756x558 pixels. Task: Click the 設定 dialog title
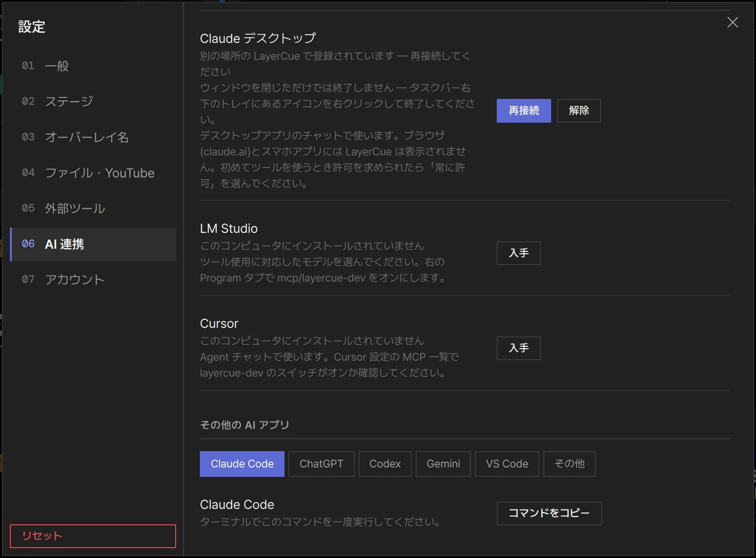pyautogui.click(x=32, y=27)
